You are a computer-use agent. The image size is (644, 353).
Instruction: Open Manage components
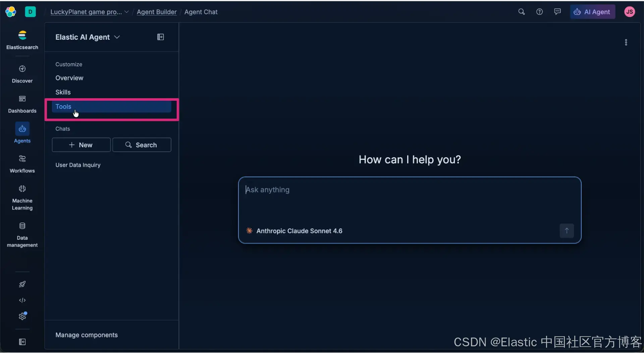click(87, 335)
